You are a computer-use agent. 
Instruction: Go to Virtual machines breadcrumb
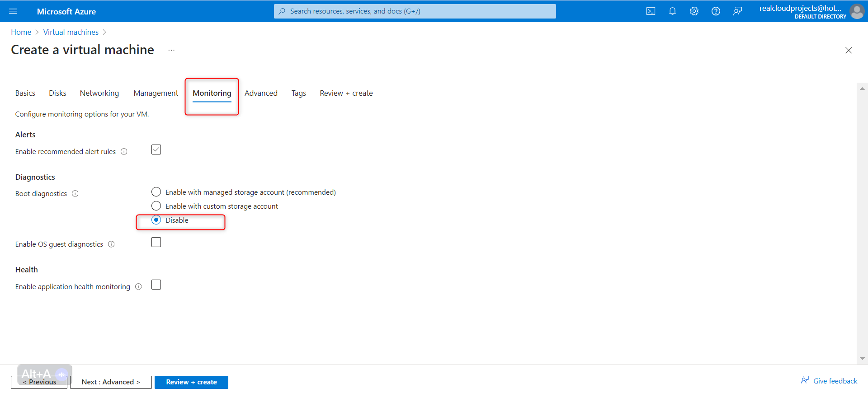71,32
